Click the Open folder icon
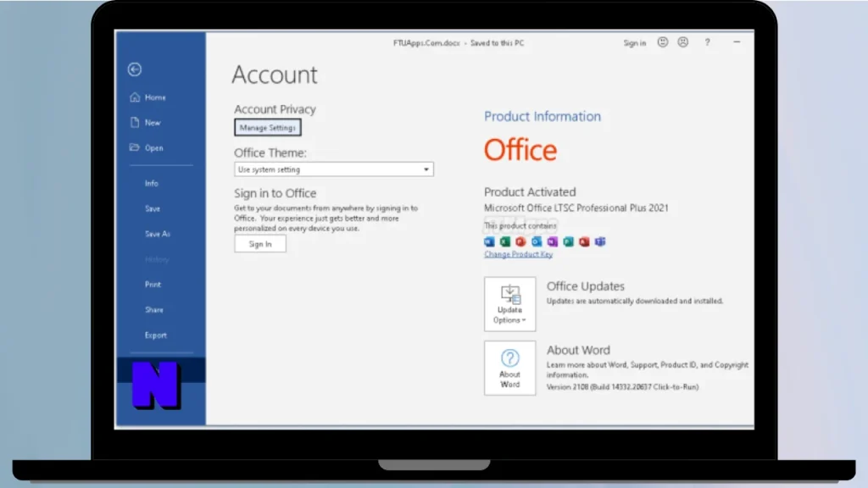The height and width of the screenshot is (488, 868). pos(135,147)
